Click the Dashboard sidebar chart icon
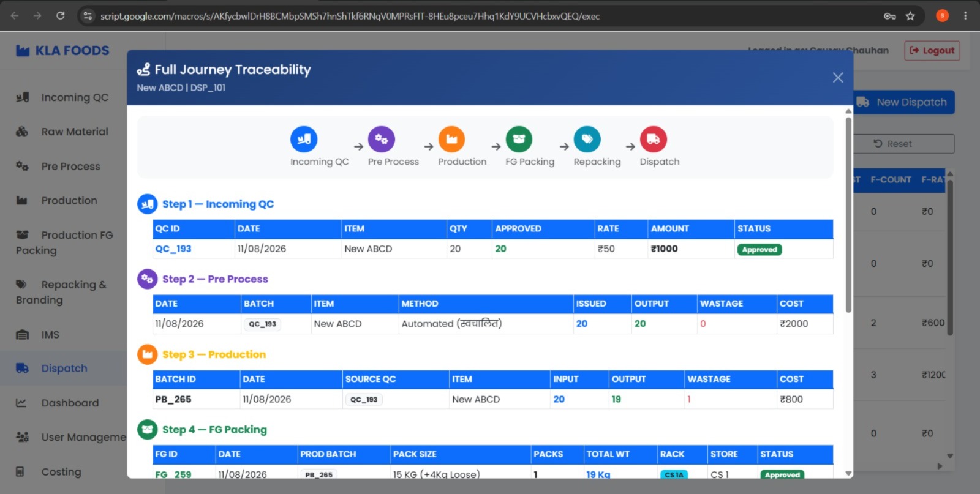The image size is (980, 494). [x=21, y=403]
